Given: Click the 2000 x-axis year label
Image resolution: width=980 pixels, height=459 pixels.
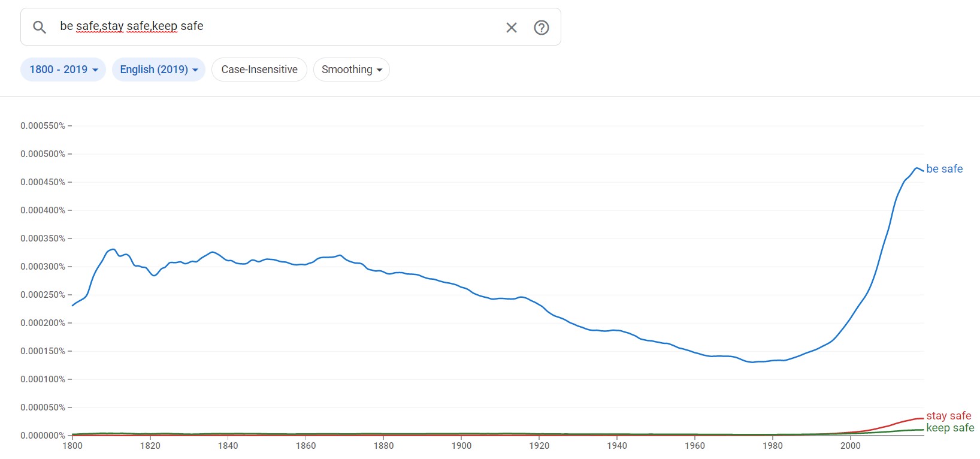Looking at the screenshot, I should point(850,446).
